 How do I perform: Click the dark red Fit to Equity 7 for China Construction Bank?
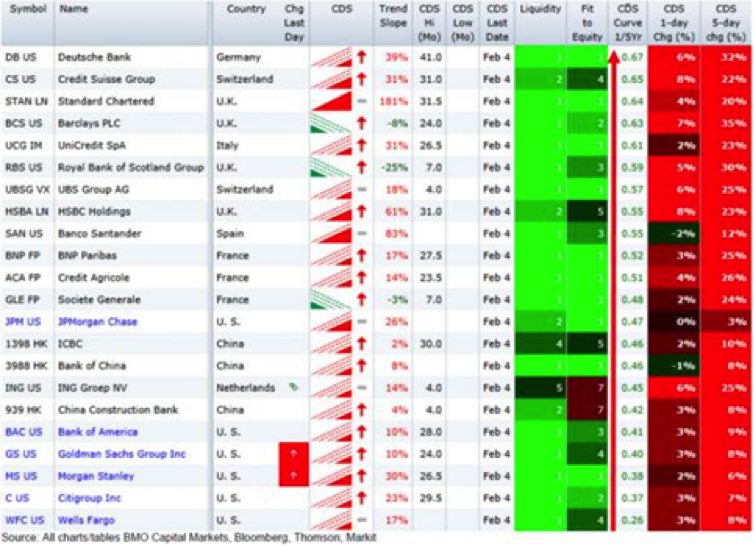pyautogui.click(x=587, y=410)
